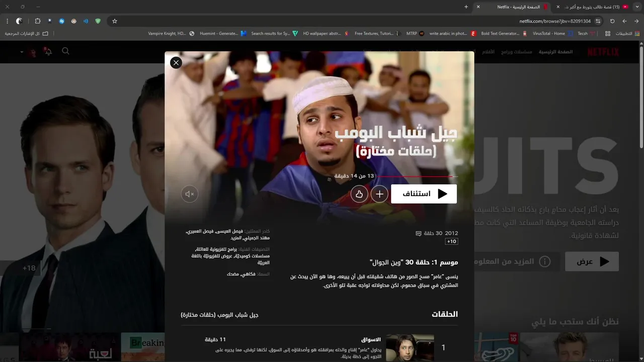This screenshot has width=644, height=362.
Task: Go to الصفحة الرئيسية nav item
Action: 555,52
